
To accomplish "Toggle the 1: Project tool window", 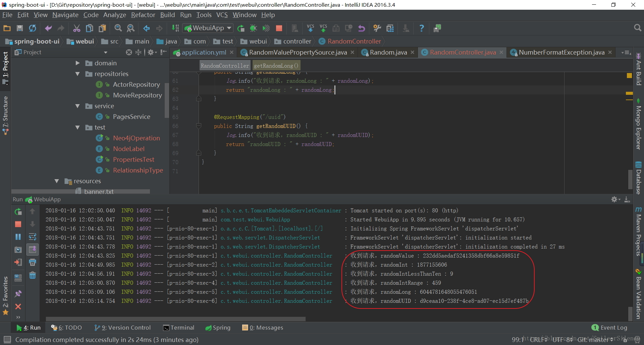I will 5,67.
